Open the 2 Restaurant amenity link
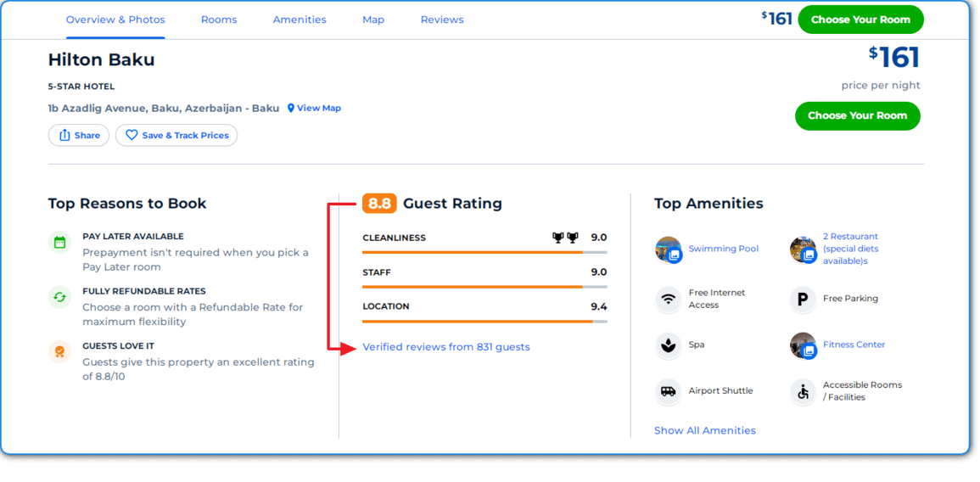 click(851, 249)
